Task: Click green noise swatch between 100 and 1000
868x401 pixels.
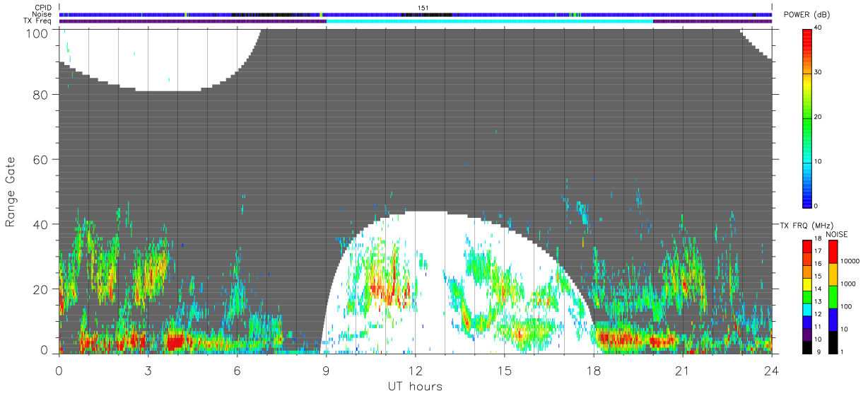Action: pos(834,297)
